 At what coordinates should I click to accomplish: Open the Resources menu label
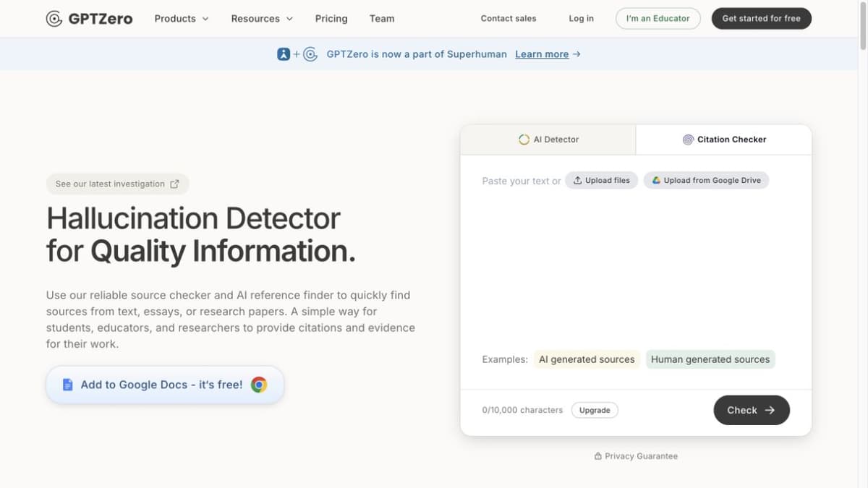(x=255, y=19)
